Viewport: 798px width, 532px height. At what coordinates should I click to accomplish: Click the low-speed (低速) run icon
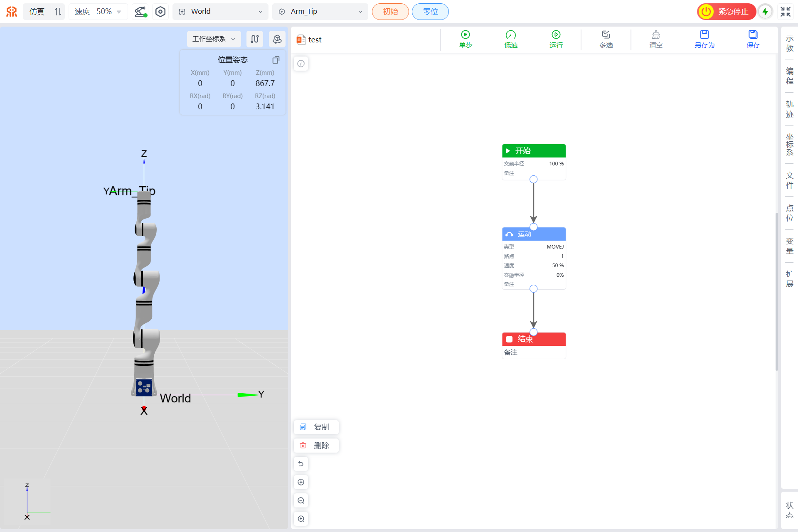(511, 35)
